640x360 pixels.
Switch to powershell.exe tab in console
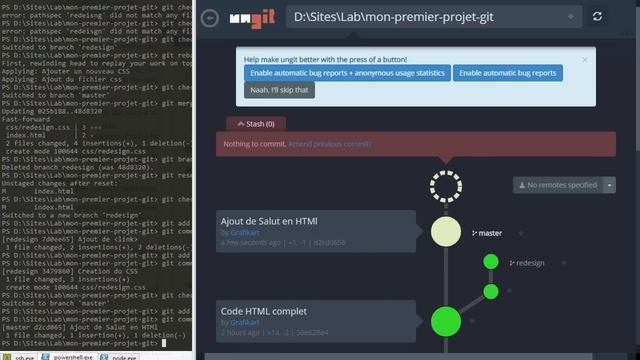click(x=68, y=357)
